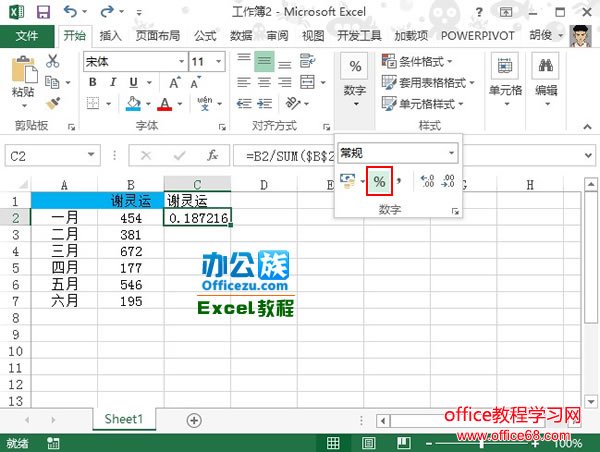This screenshot has height=452, width=600.
Task: Click the zoom slider handle
Action: (x=481, y=444)
